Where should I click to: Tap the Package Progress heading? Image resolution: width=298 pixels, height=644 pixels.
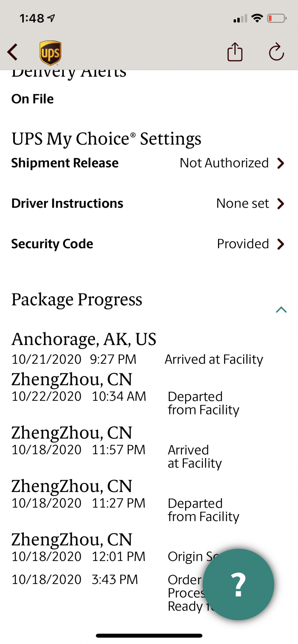(x=77, y=299)
